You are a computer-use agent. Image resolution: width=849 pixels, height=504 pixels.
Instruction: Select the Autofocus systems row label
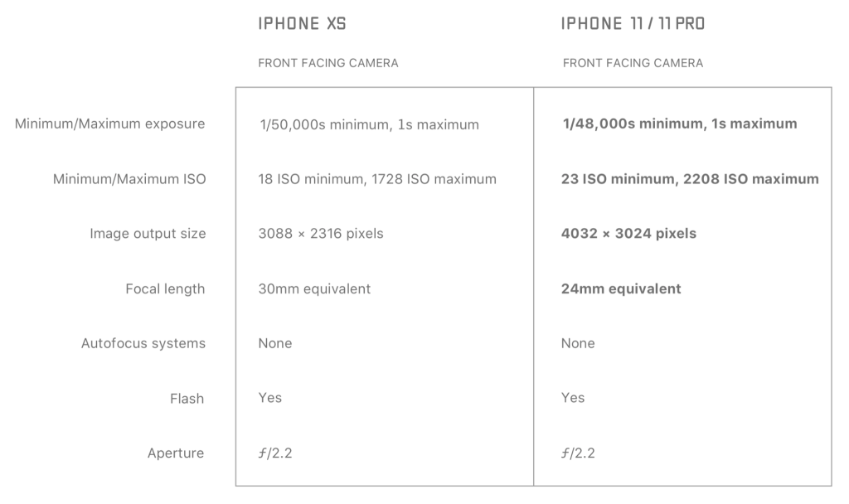pos(143,343)
